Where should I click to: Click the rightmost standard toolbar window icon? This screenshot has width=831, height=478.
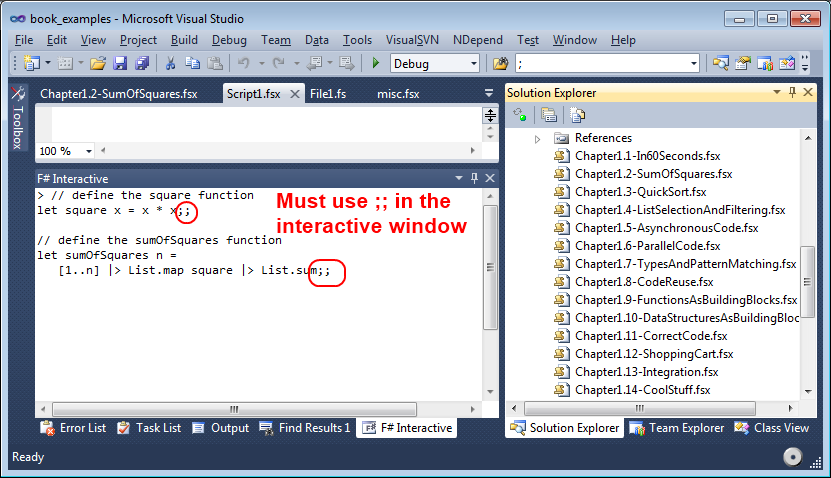(787, 64)
